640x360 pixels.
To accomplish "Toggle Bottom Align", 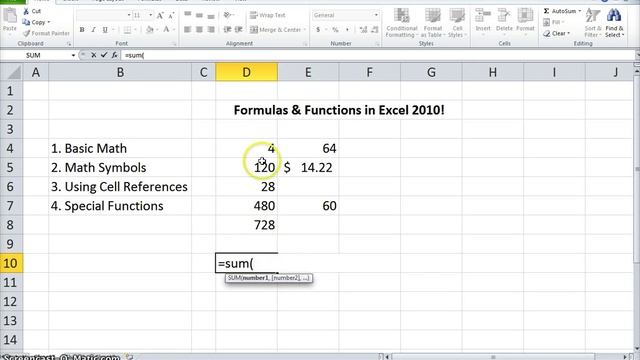I will click(211, 15).
